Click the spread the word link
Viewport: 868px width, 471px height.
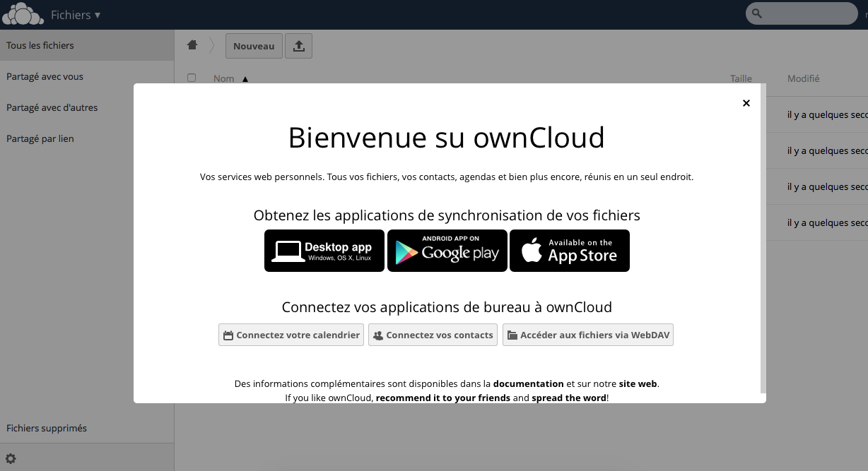tap(568, 398)
